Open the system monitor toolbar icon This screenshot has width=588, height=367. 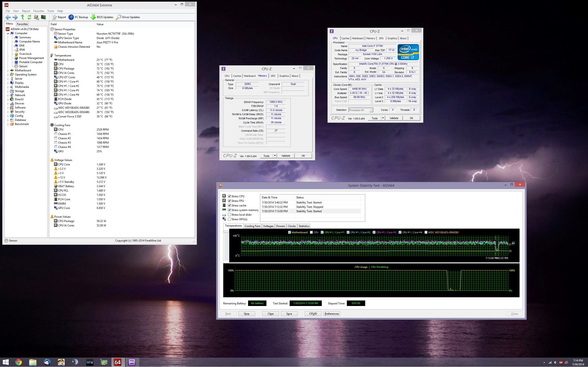coord(43,17)
